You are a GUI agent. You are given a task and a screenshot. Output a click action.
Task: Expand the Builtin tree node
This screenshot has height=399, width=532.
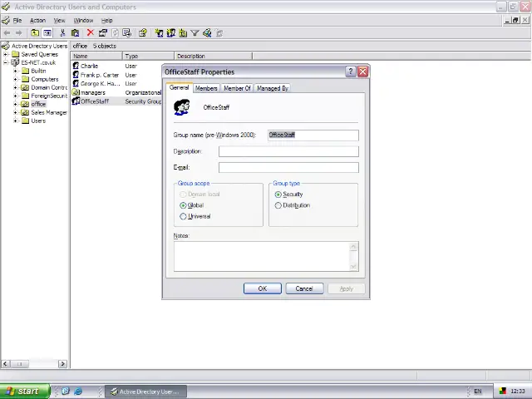click(15, 71)
